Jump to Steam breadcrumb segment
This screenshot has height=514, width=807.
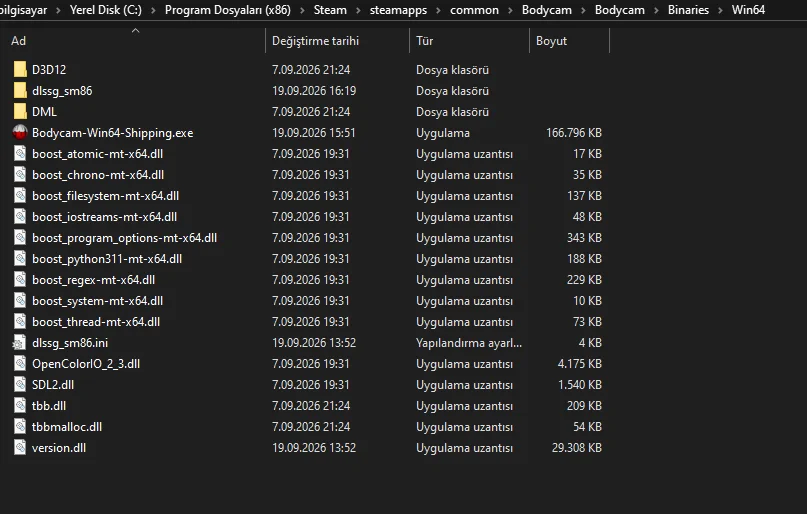330,10
